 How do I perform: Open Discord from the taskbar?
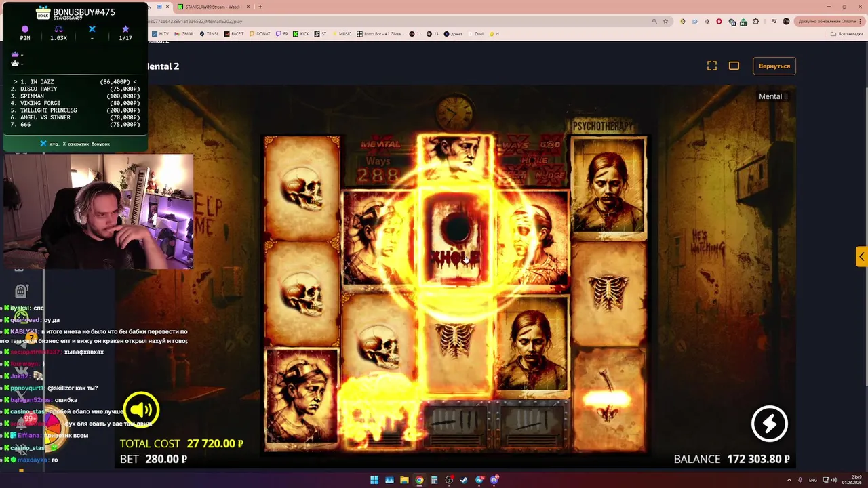click(494, 480)
